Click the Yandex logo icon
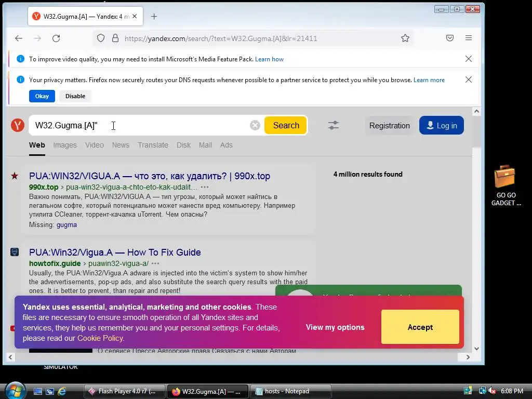Image resolution: width=532 pixels, height=399 pixels. click(x=18, y=125)
